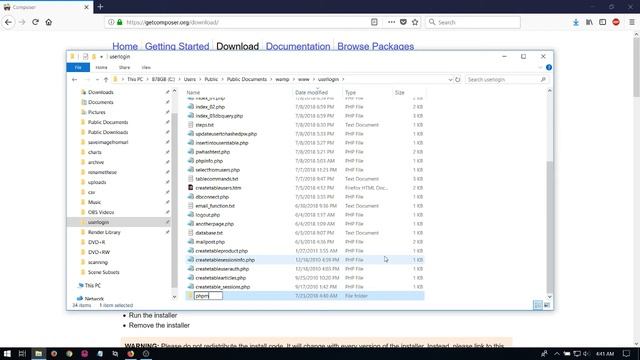Open the Home ribbon tab
The image size is (640, 360).
[x=101, y=67]
